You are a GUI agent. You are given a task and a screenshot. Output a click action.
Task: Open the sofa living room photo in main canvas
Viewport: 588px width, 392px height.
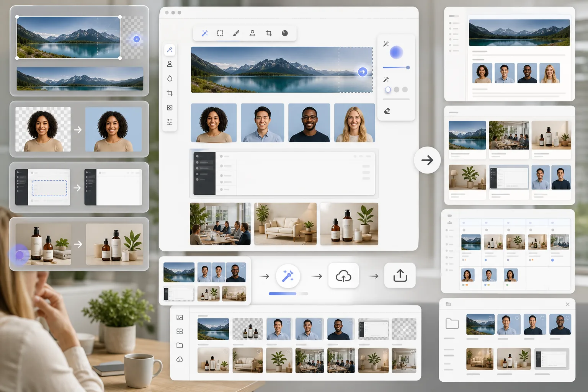285,224
